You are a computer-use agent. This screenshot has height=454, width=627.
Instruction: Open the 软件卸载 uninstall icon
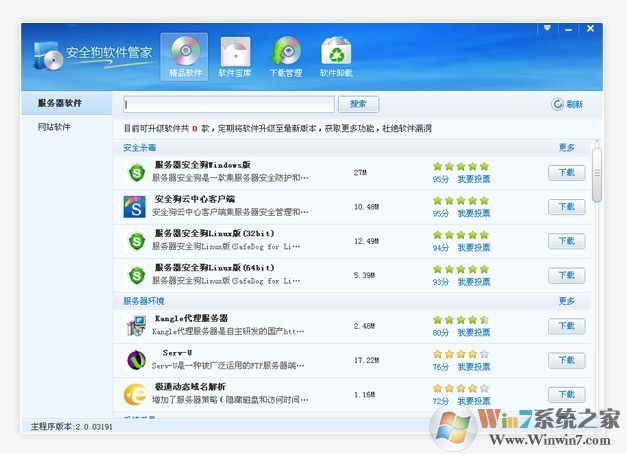pos(336,57)
